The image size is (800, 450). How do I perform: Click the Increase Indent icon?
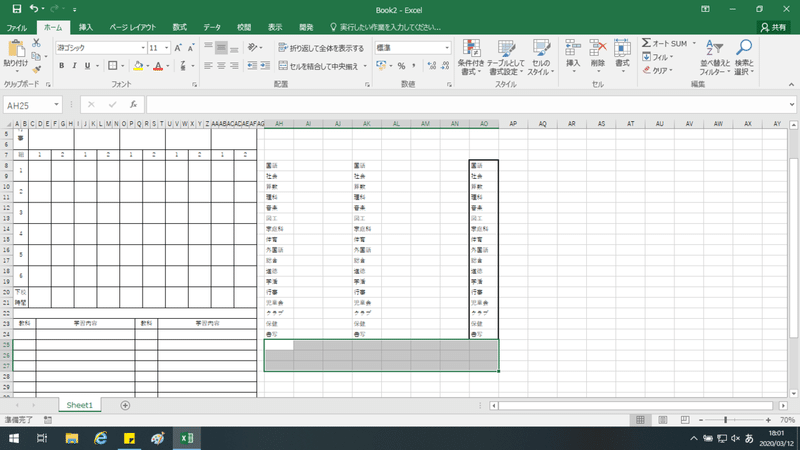pyautogui.click(x=265, y=66)
